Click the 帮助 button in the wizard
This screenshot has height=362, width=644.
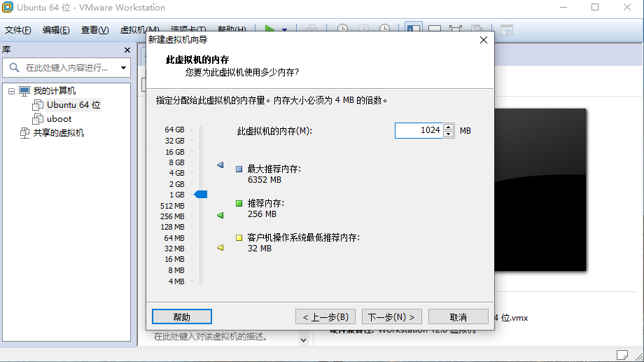[x=182, y=316]
